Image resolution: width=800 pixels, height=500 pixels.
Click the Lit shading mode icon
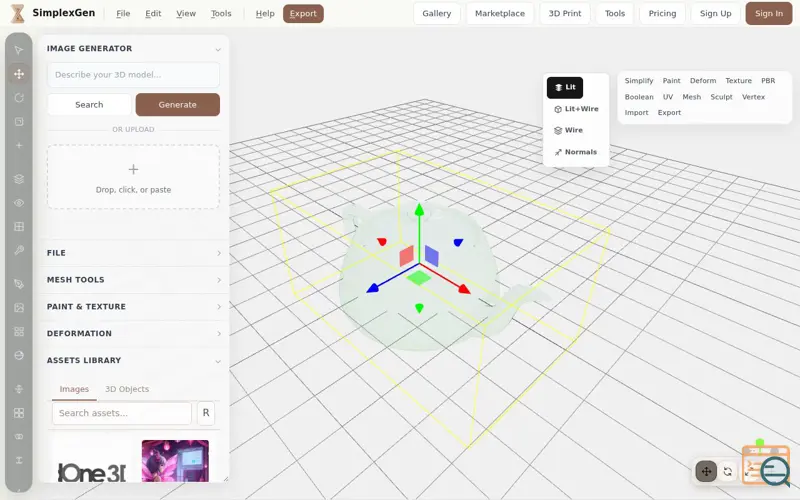click(559, 87)
